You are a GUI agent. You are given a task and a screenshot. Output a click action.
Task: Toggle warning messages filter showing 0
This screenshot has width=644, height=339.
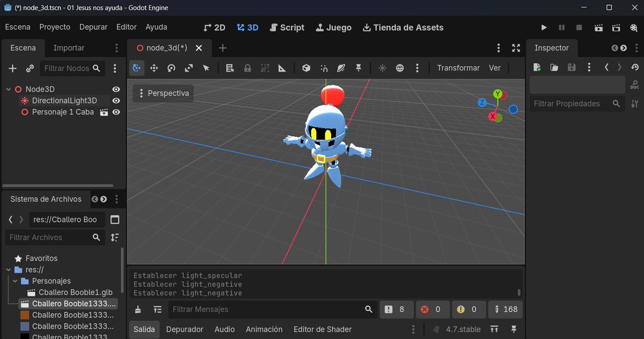coord(468,309)
